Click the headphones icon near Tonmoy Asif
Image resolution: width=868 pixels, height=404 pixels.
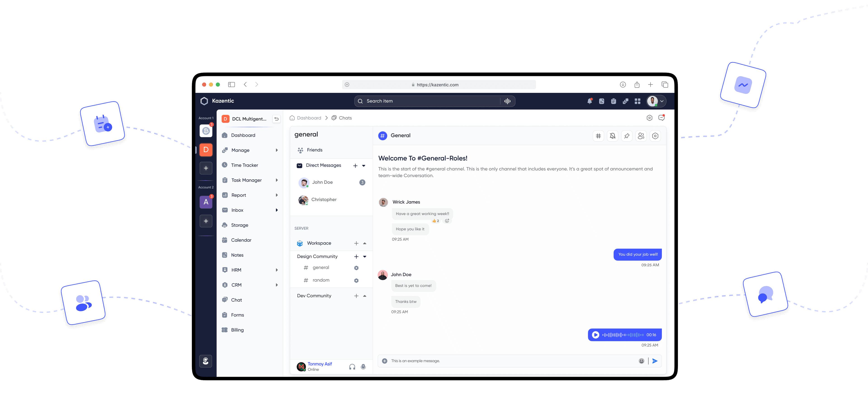click(x=352, y=367)
